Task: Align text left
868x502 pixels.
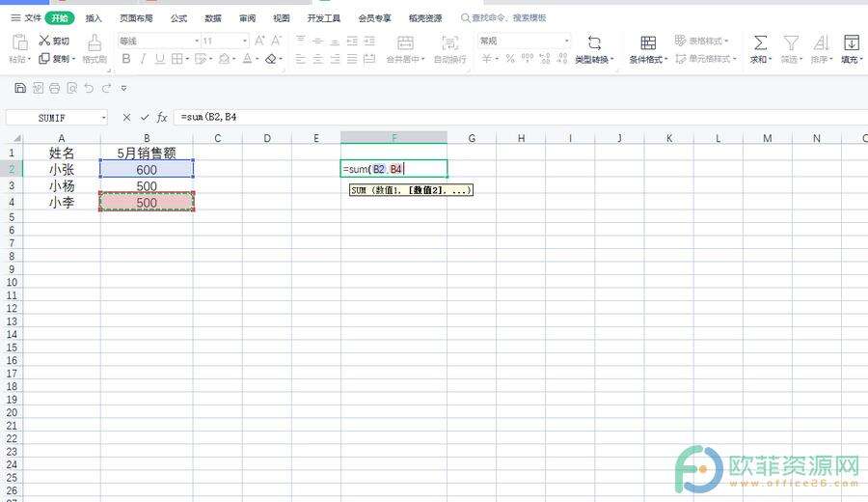Action: point(301,58)
